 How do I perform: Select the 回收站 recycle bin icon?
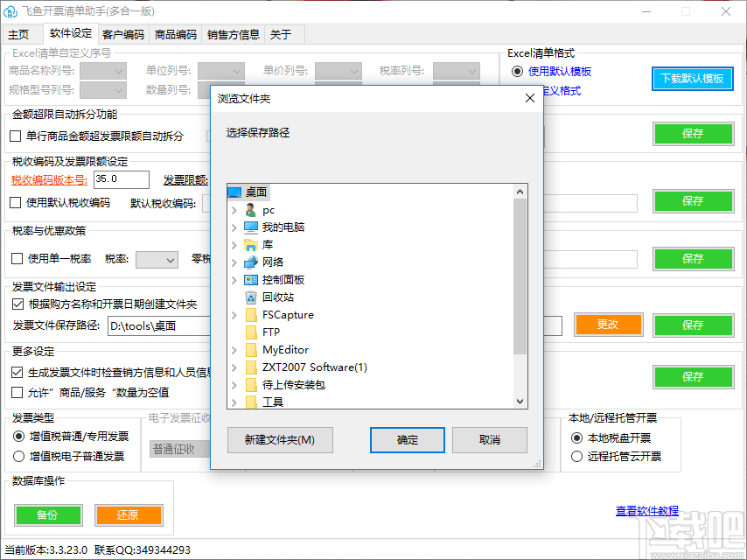[x=269, y=297]
